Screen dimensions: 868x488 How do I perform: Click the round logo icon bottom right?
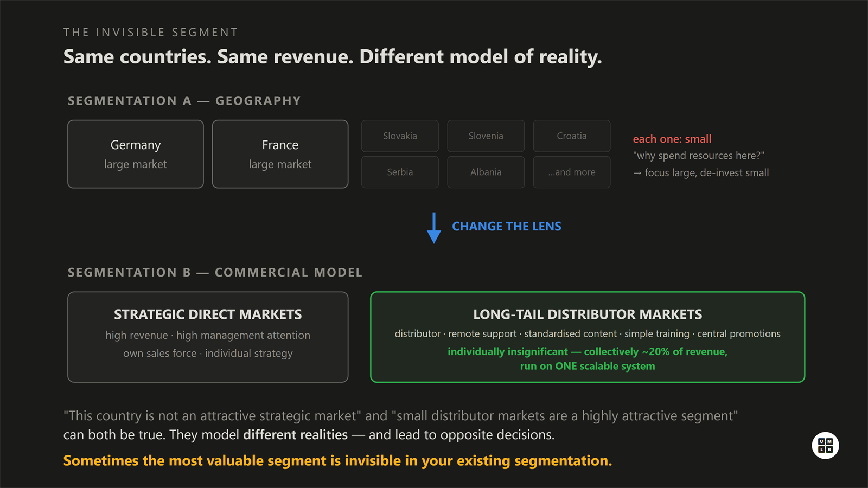point(825,445)
